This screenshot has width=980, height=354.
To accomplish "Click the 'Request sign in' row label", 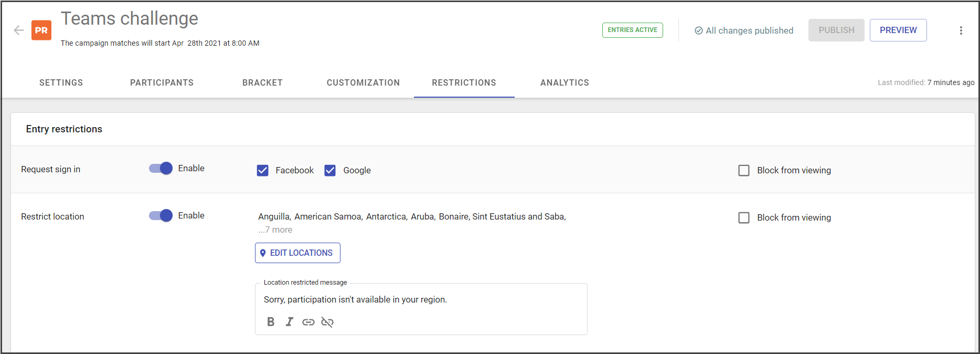I will click(x=51, y=169).
